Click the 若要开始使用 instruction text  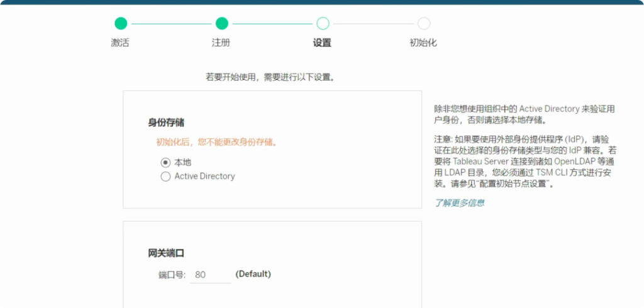point(270,77)
